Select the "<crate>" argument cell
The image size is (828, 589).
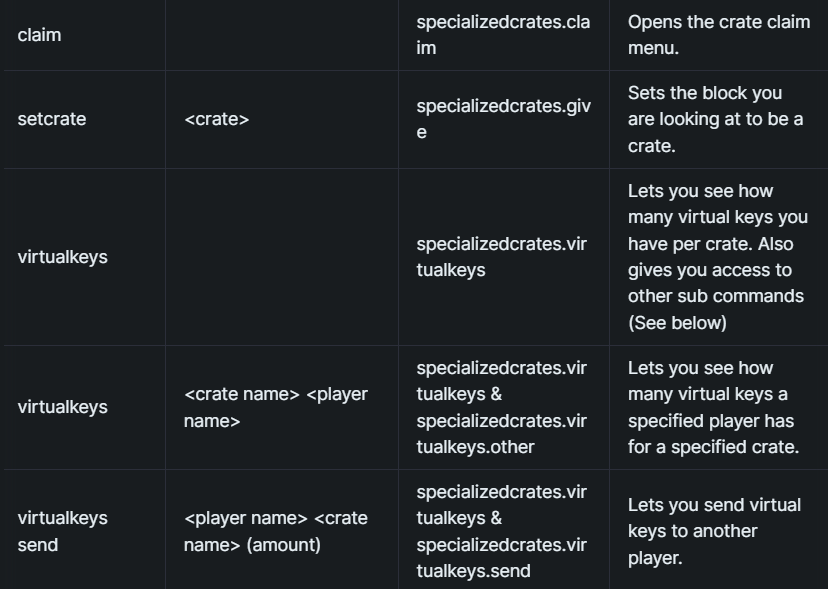[216, 119]
